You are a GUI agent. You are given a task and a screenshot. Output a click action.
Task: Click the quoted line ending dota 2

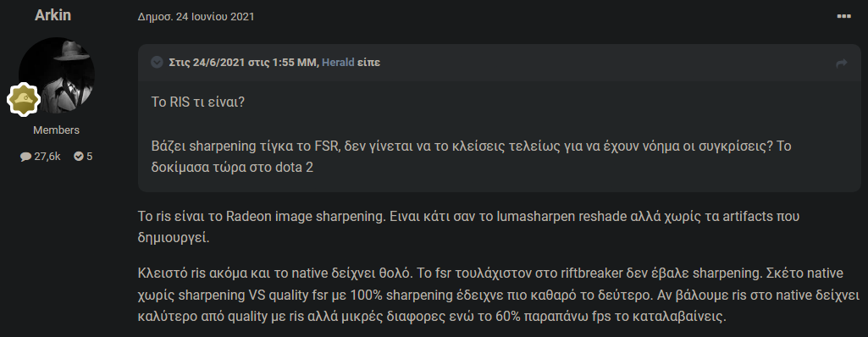point(232,167)
